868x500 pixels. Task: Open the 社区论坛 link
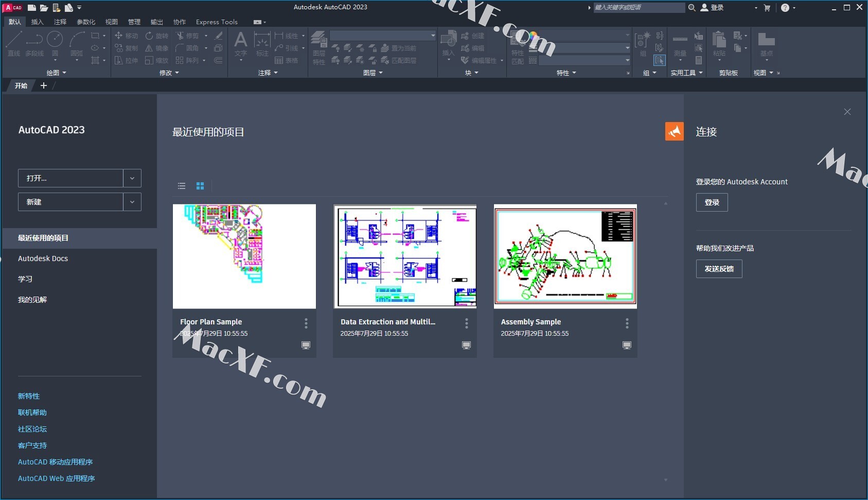[x=32, y=429]
